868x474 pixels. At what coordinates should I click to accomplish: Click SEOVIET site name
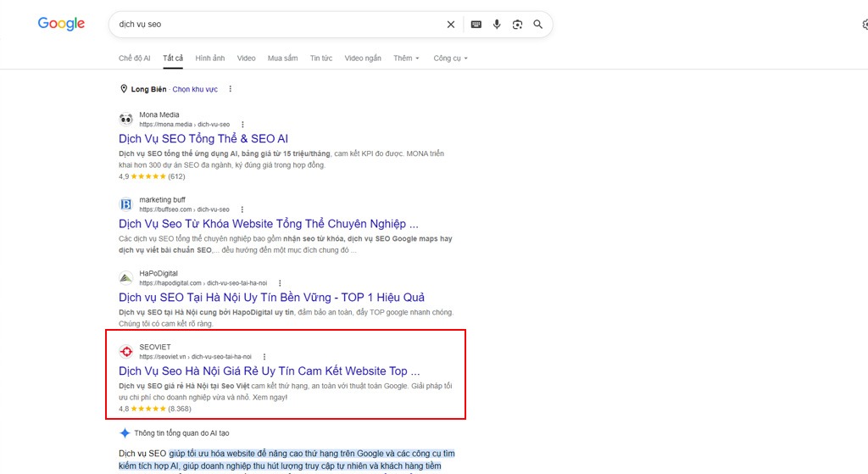click(155, 347)
